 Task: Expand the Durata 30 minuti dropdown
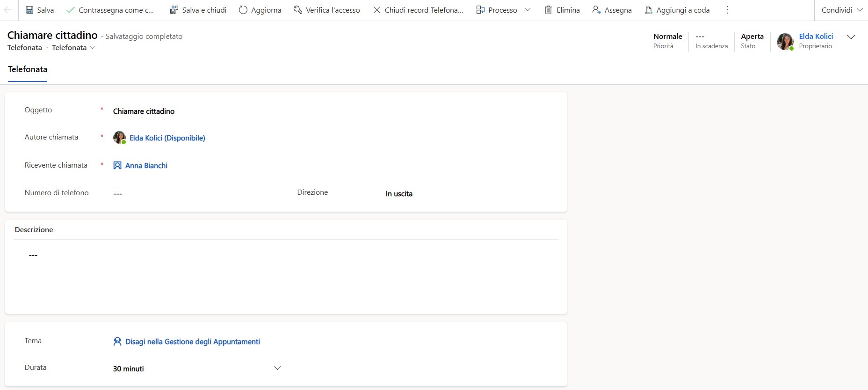(277, 368)
